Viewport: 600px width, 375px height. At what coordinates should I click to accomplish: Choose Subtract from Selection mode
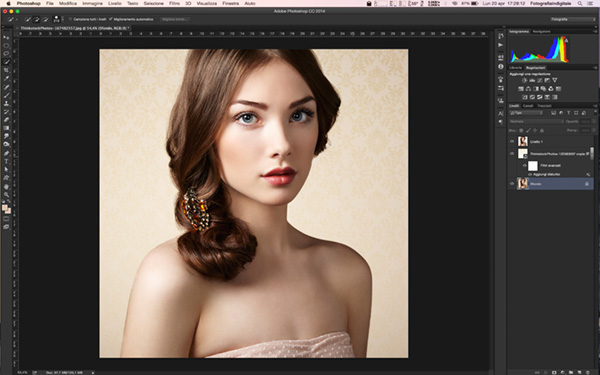coord(46,19)
